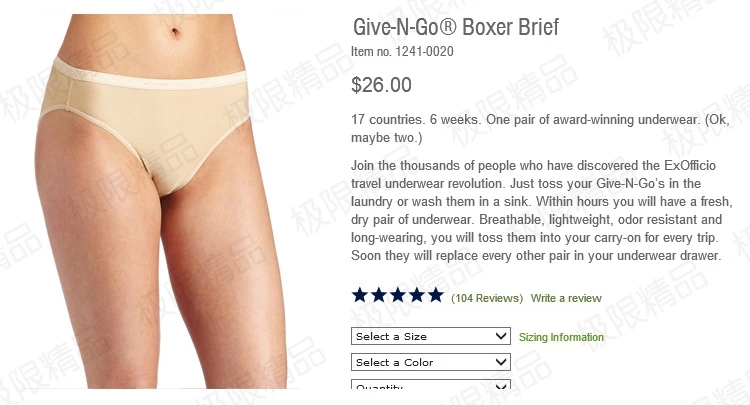
Task: Click the Quantity dropdown chevron arrow
Action: (x=501, y=386)
